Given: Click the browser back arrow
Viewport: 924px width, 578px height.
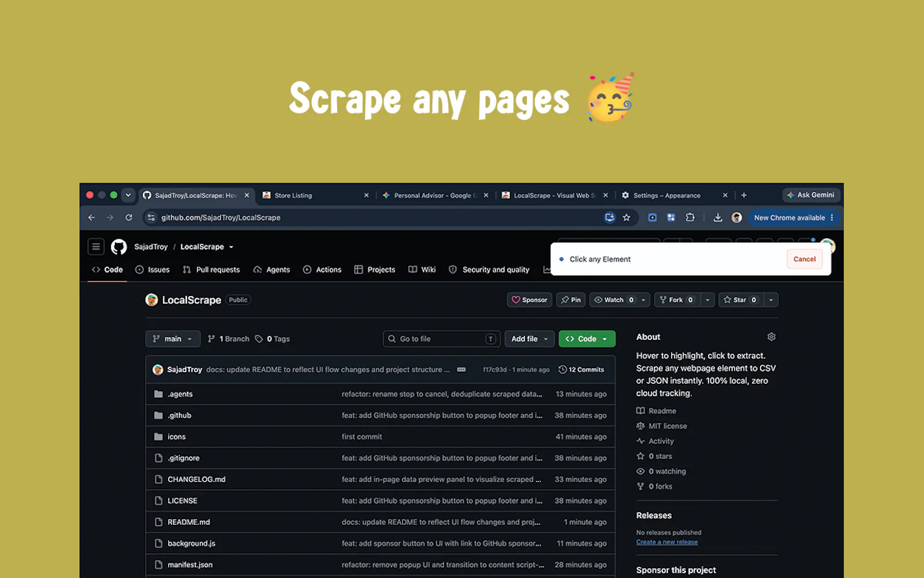Looking at the screenshot, I should (x=91, y=217).
